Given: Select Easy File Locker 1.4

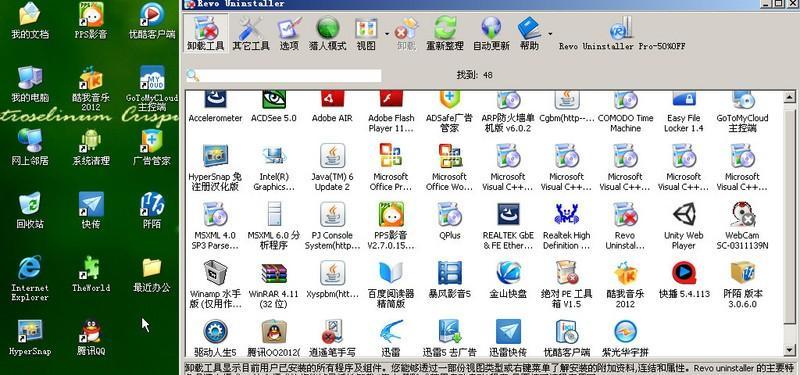Looking at the screenshot, I should coord(684,112).
